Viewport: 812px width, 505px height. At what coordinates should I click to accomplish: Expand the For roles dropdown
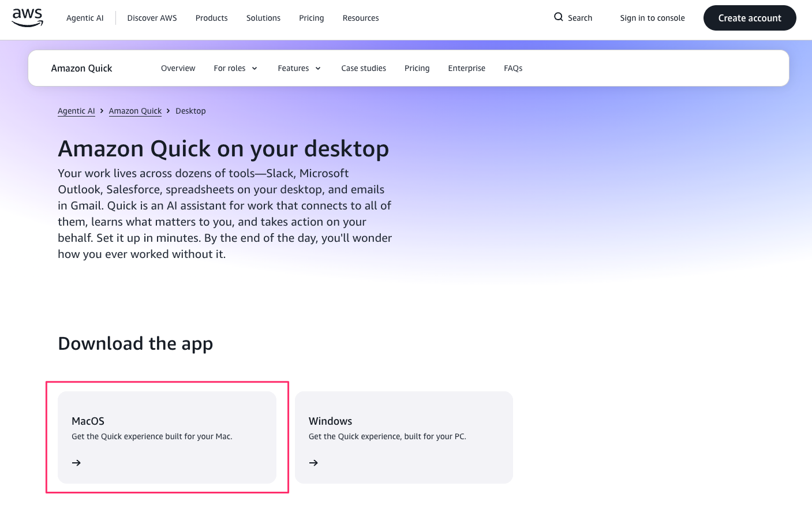click(x=235, y=68)
